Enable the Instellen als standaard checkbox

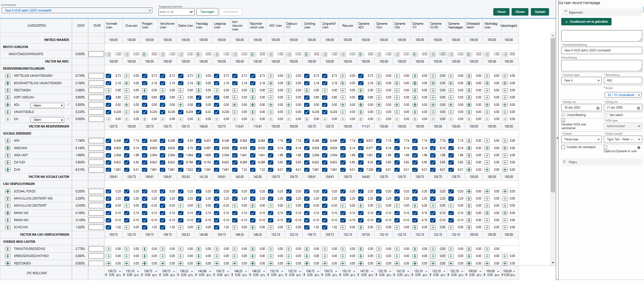pyautogui.click(x=563, y=147)
